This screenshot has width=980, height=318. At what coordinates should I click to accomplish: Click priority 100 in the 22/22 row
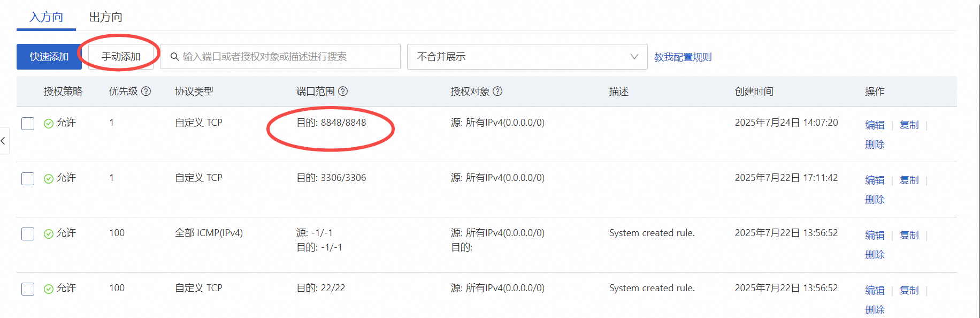117,288
